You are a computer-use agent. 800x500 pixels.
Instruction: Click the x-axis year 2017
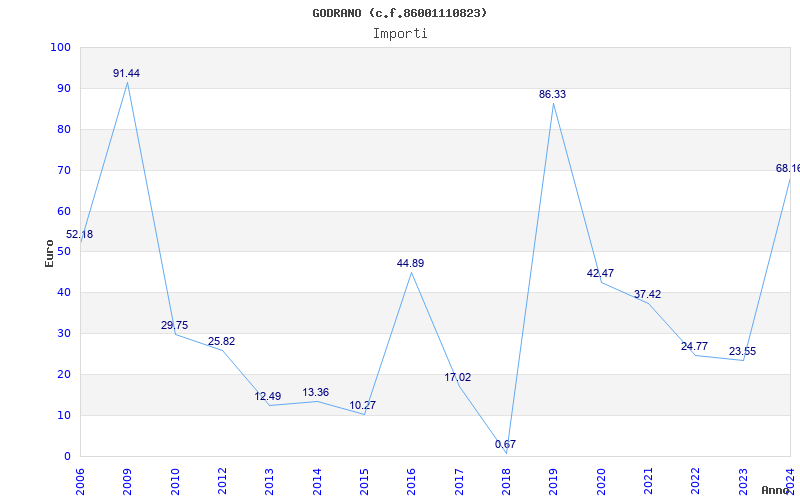(459, 482)
